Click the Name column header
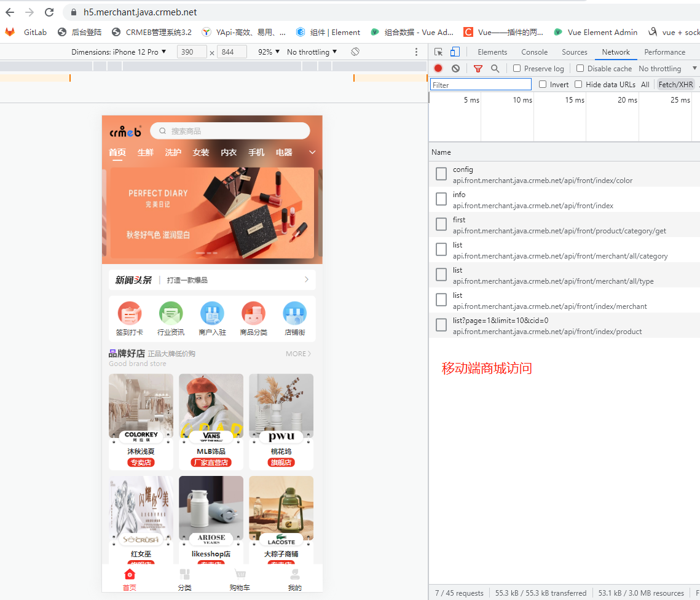 pyautogui.click(x=441, y=152)
